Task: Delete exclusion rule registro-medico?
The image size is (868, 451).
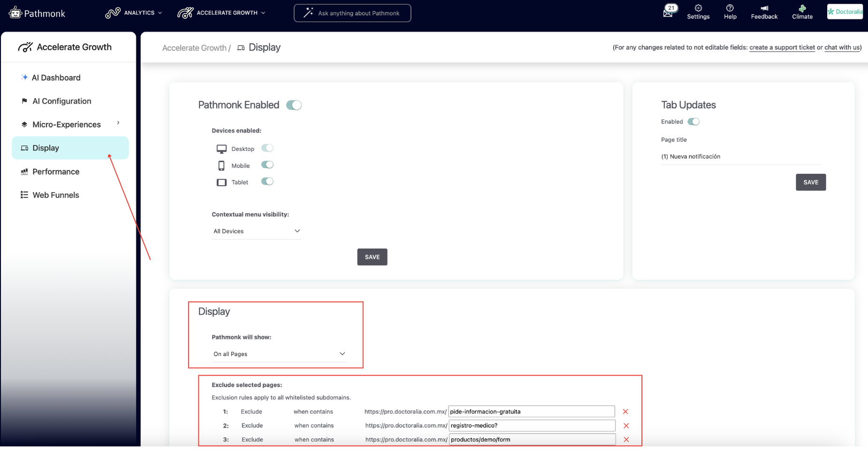Action: click(x=626, y=426)
